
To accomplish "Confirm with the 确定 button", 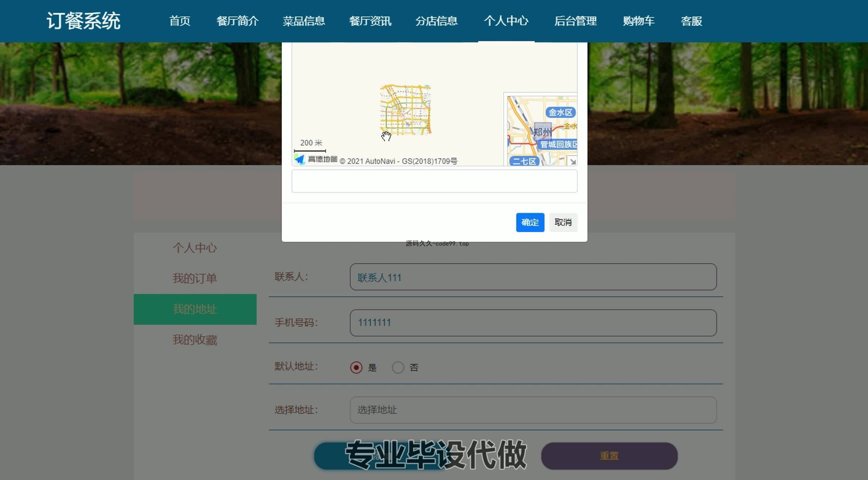I will tap(530, 222).
